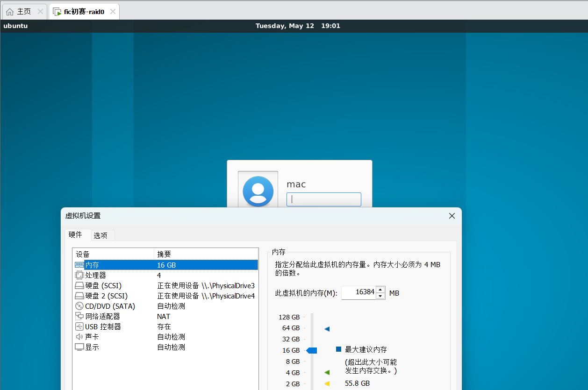
Task: Click the mac user avatar icon
Action: coord(258,191)
